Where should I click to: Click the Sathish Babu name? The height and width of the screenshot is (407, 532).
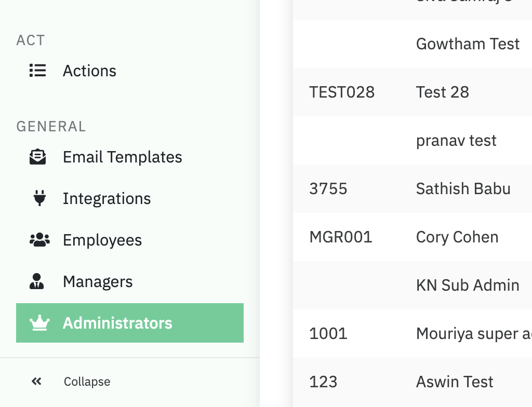point(463,188)
